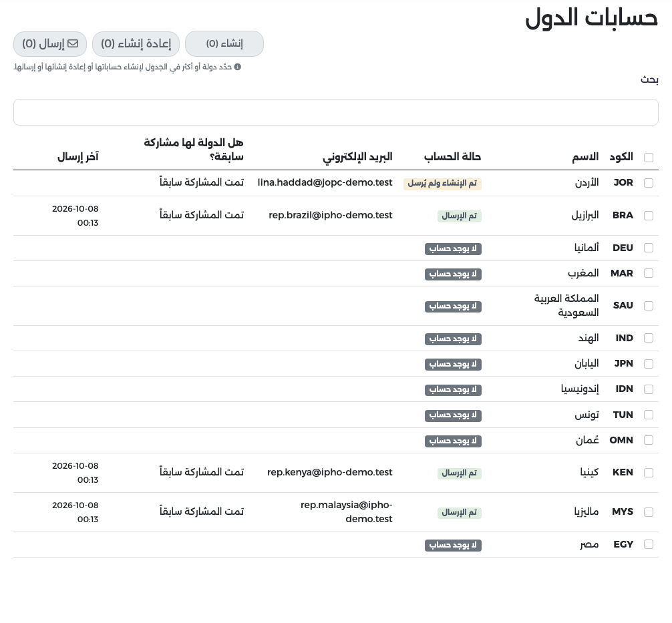
Task: Check the BRA row checkbox
Action: (x=649, y=216)
